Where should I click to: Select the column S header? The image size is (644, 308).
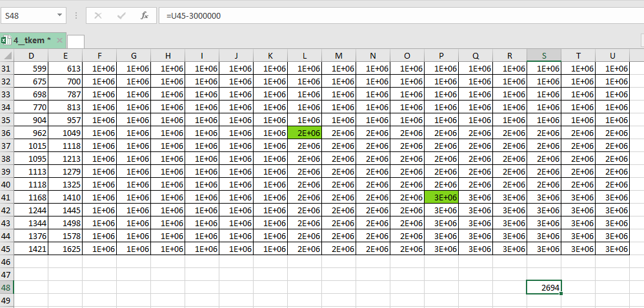[x=544, y=55]
